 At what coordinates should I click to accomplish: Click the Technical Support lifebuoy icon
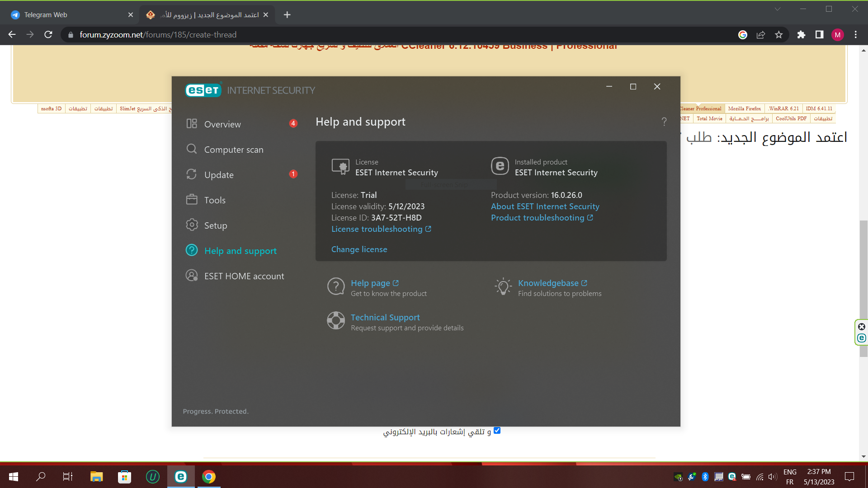pos(336,320)
